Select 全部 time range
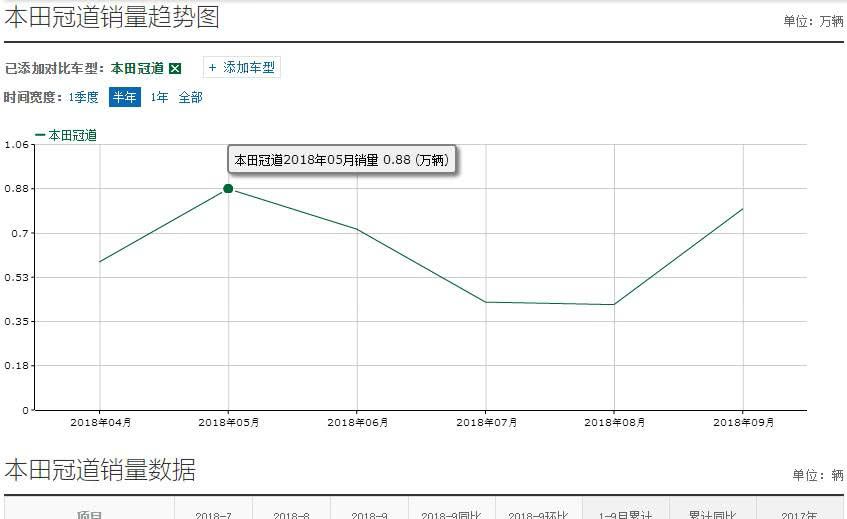 pos(191,97)
